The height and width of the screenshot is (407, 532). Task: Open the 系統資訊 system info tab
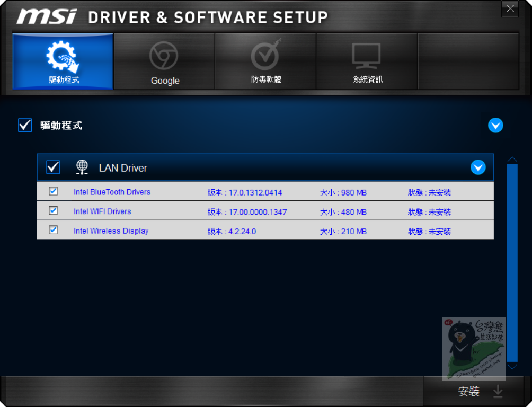[x=367, y=61]
